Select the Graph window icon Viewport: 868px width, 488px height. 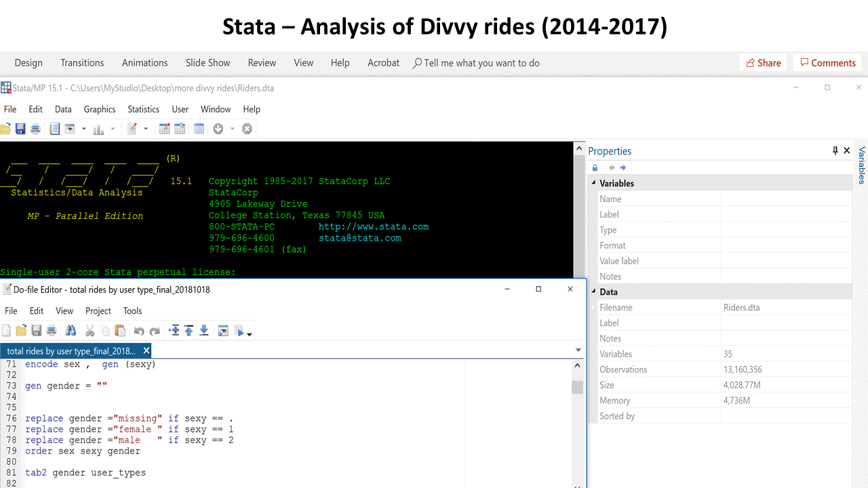point(98,128)
